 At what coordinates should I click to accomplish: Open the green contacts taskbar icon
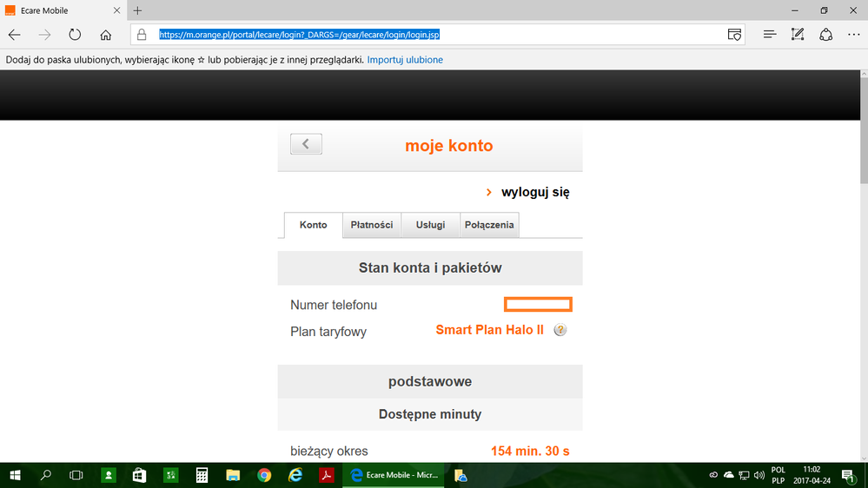(109, 475)
